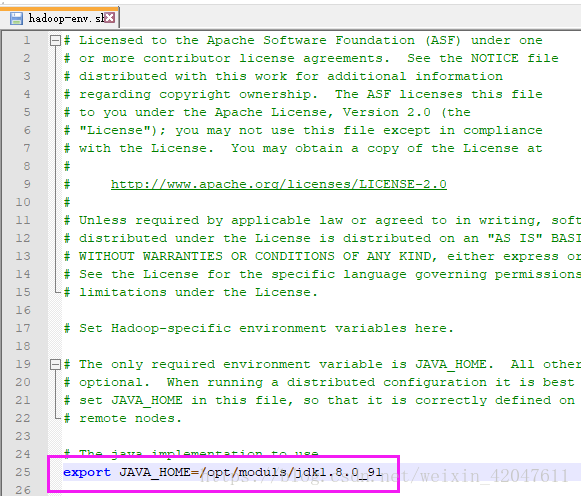Click 'See the NOTICE file' on line 2
This screenshot has width=581, height=496.
pyautogui.click(x=483, y=58)
